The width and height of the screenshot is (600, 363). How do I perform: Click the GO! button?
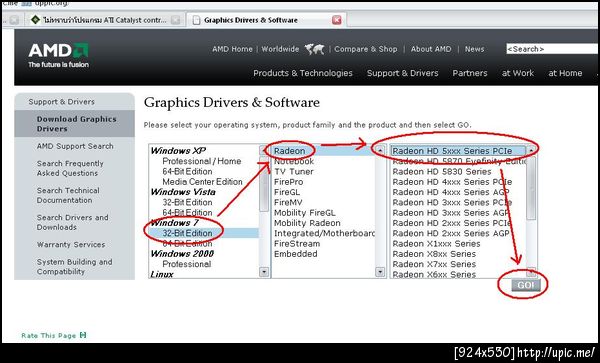(525, 285)
